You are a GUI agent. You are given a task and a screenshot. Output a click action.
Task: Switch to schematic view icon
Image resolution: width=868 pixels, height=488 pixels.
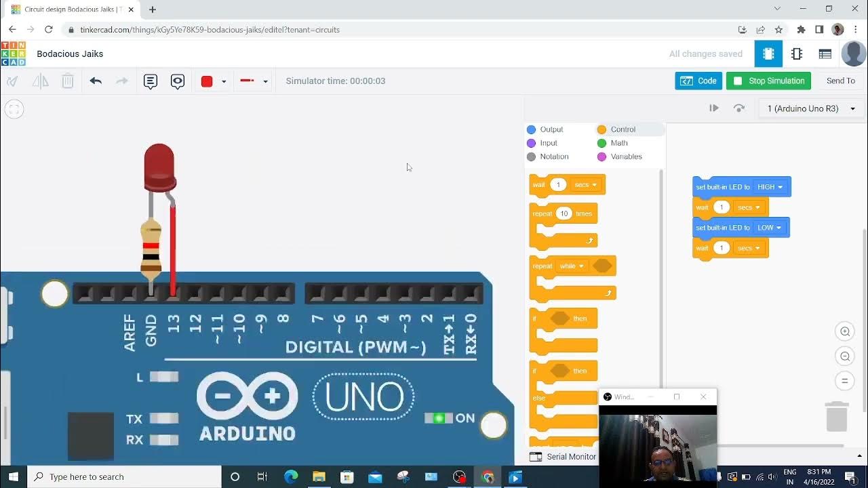pos(797,54)
